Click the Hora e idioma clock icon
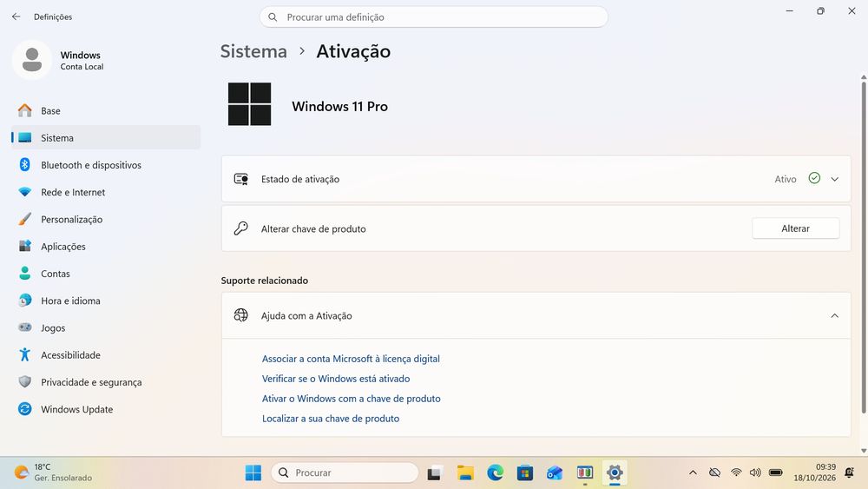 pyautogui.click(x=25, y=301)
